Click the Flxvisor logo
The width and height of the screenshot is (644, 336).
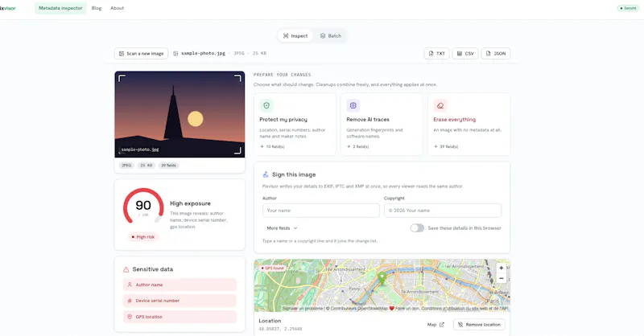[x=7, y=8]
